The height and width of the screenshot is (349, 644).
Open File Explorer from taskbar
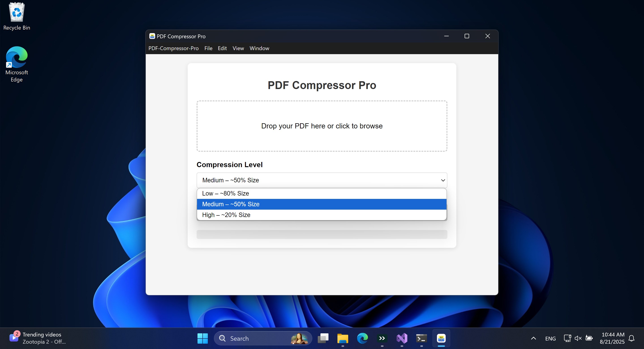[343, 338]
